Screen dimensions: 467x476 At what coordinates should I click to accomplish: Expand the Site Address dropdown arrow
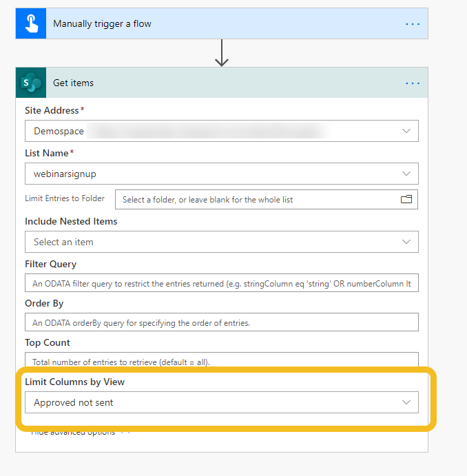[406, 131]
